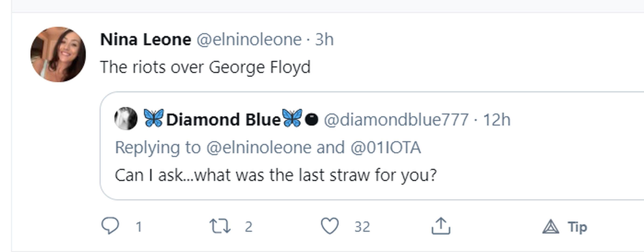
Task: Open the quoted tweet's 12h timestamp
Action: pyautogui.click(x=497, y=119)
